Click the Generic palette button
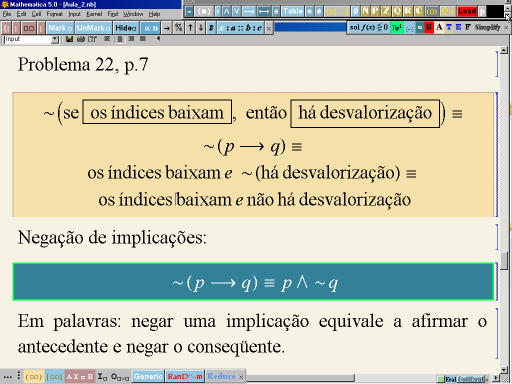Screen dimensions: 512x384 click(x=148, y=376)
